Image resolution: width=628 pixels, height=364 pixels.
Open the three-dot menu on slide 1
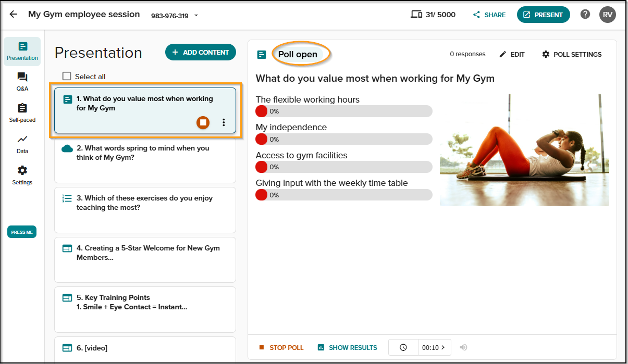224,122
